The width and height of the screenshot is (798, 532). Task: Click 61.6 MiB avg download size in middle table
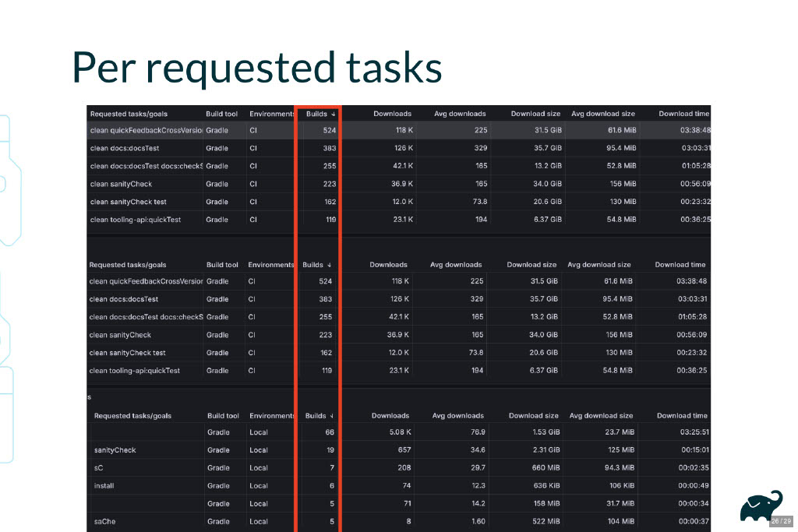point(618,281)
